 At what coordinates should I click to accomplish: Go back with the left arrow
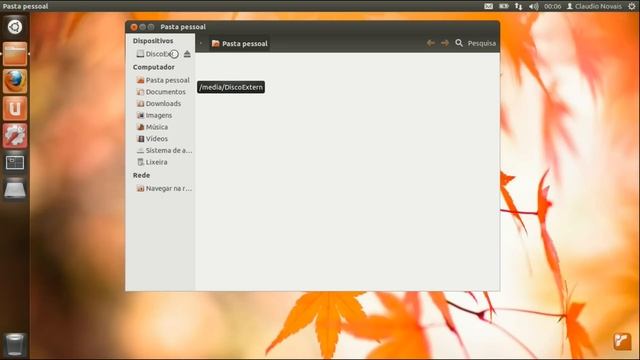tap(431, 43)
